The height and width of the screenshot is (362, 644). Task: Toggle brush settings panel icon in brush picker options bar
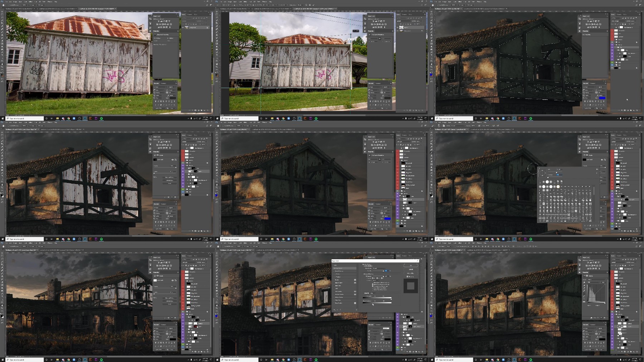(x=444, y=126)
